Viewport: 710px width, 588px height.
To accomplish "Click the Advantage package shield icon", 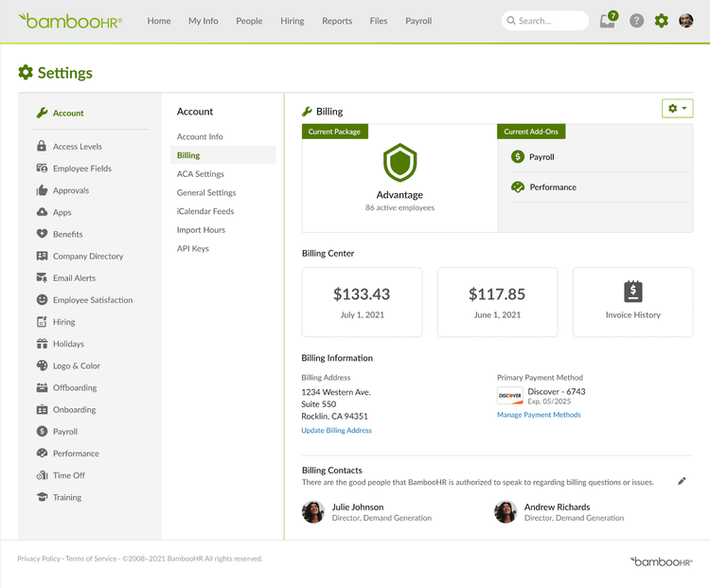I will (399, 162).
